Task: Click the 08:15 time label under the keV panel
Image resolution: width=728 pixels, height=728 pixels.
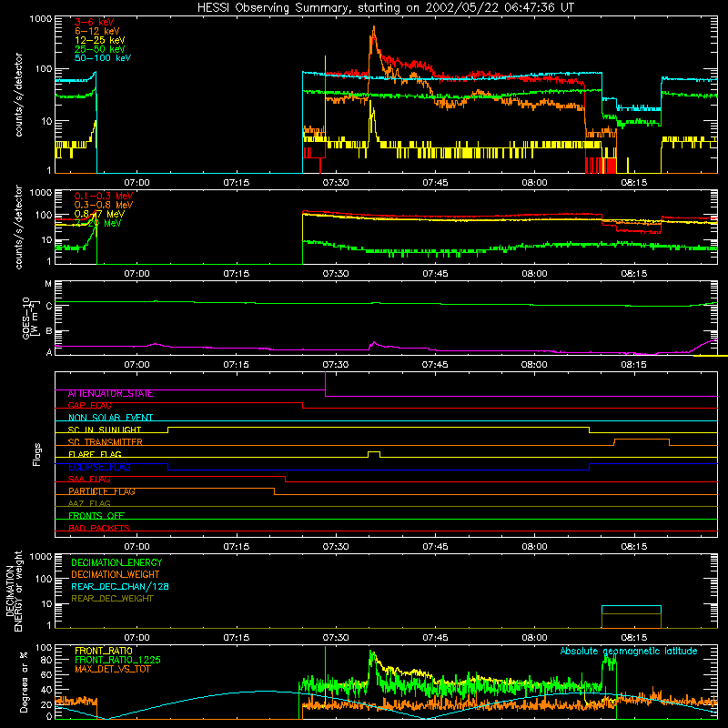Action: click(633, 183)
